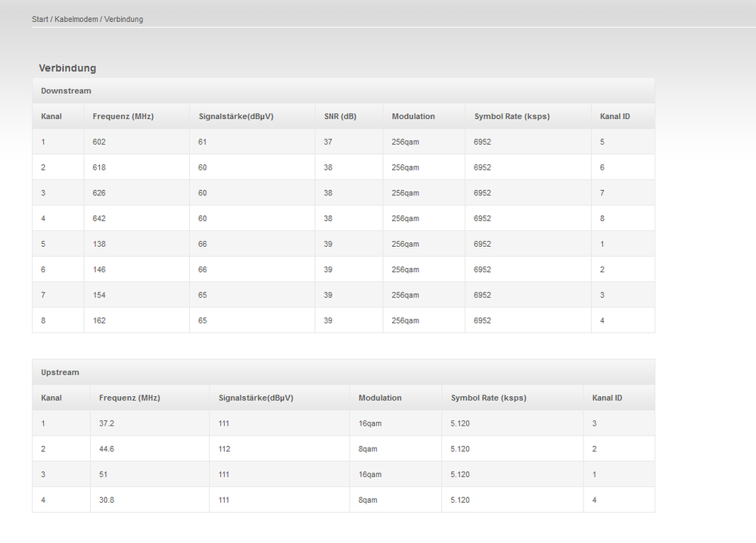Click 8qam in the 30.8 MHz row
Image resolution: width=756 pixels, height=543 pixels.
tap(368, 500)
